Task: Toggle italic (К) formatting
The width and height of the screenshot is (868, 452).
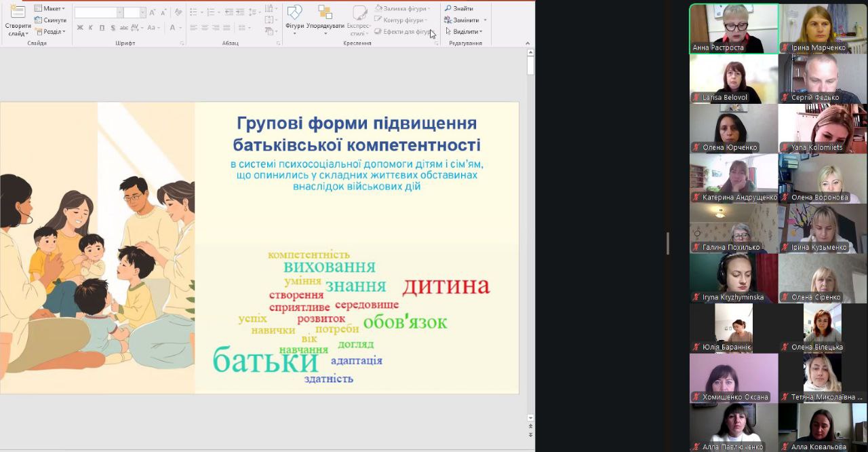Action: tap(91, 28)
